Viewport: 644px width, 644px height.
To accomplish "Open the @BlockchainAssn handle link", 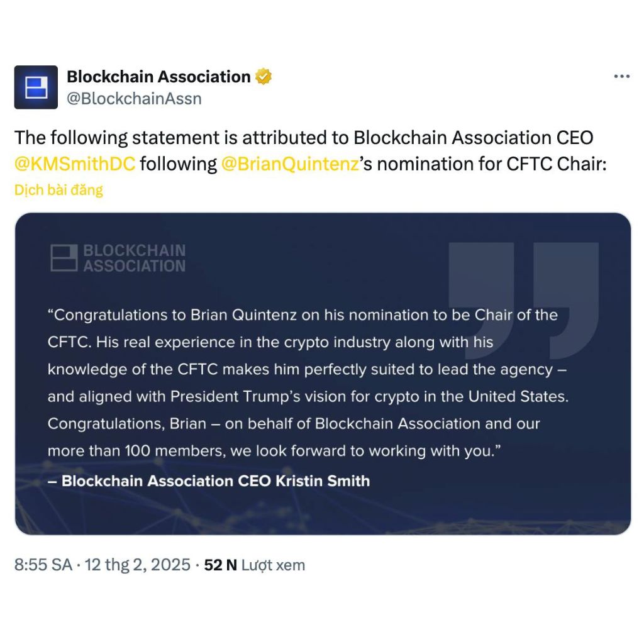I will click(134, 99).
